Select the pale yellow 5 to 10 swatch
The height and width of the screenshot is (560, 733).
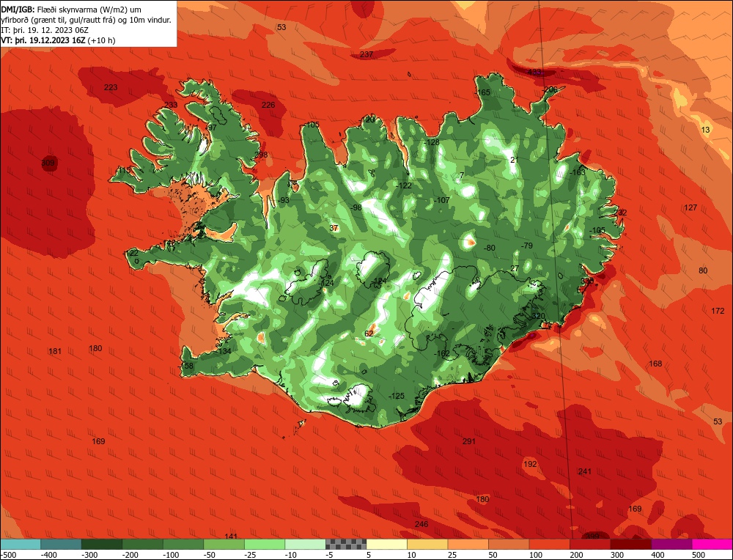coord(386,544)
